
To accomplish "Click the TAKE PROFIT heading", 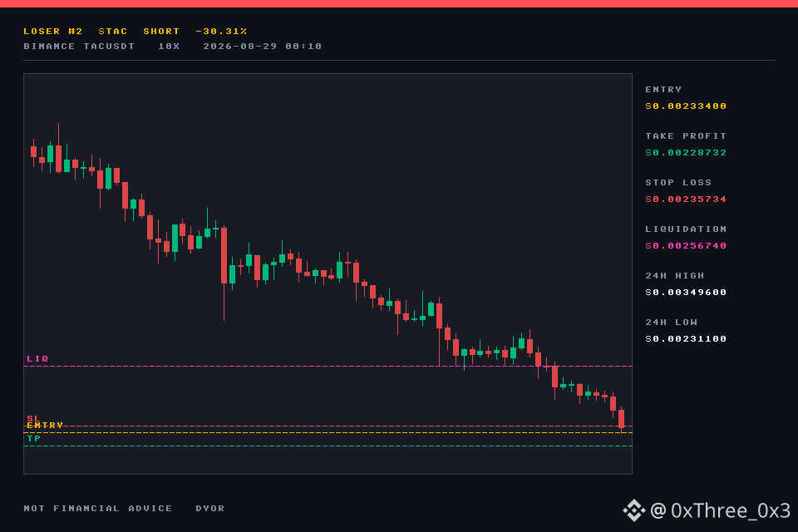I will click(686, 136).
